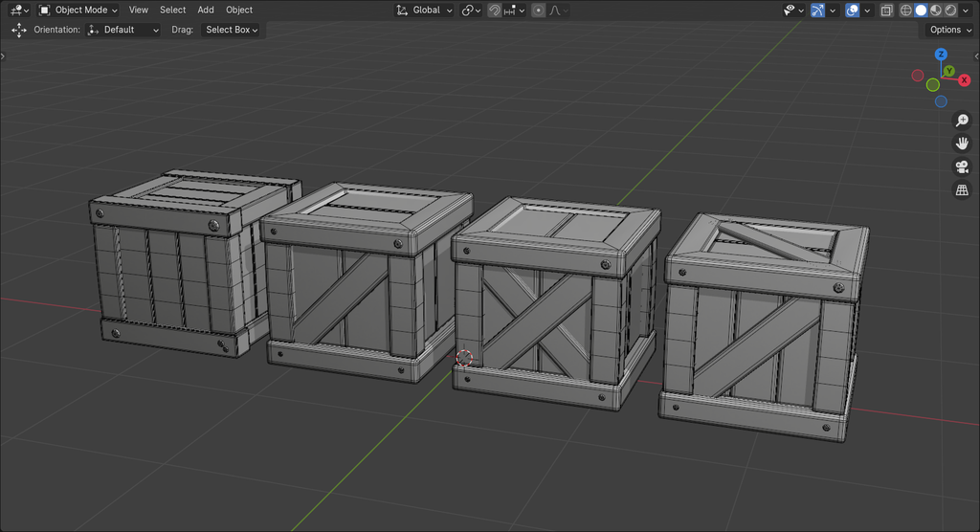
Task: Toggle show overlays button
Action: [852, 10]
